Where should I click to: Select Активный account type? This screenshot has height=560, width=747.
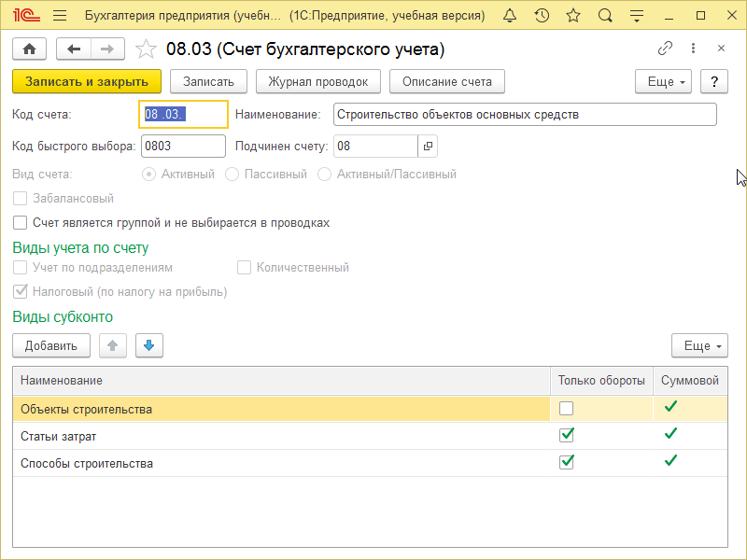(x=149, y=175)
